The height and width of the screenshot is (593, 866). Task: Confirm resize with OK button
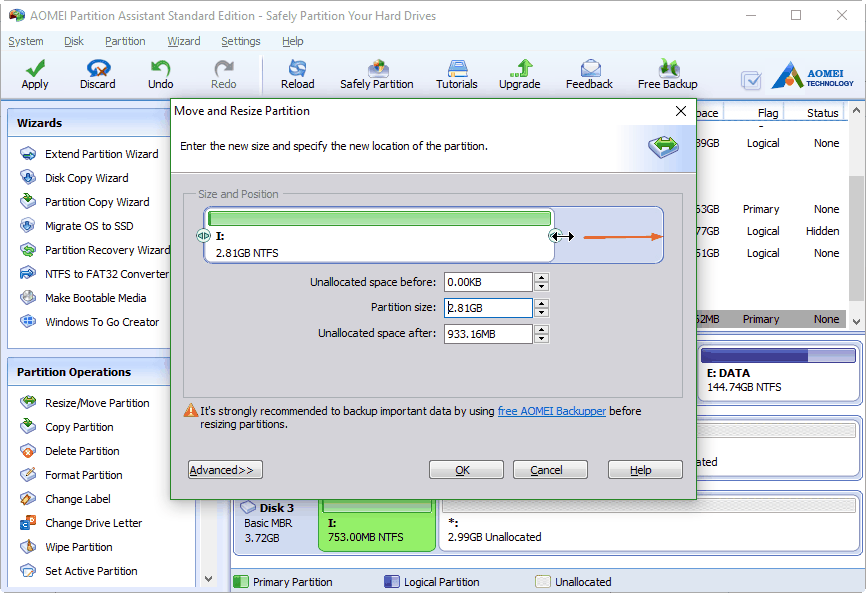pyautogui.click(x=466, y=469)
